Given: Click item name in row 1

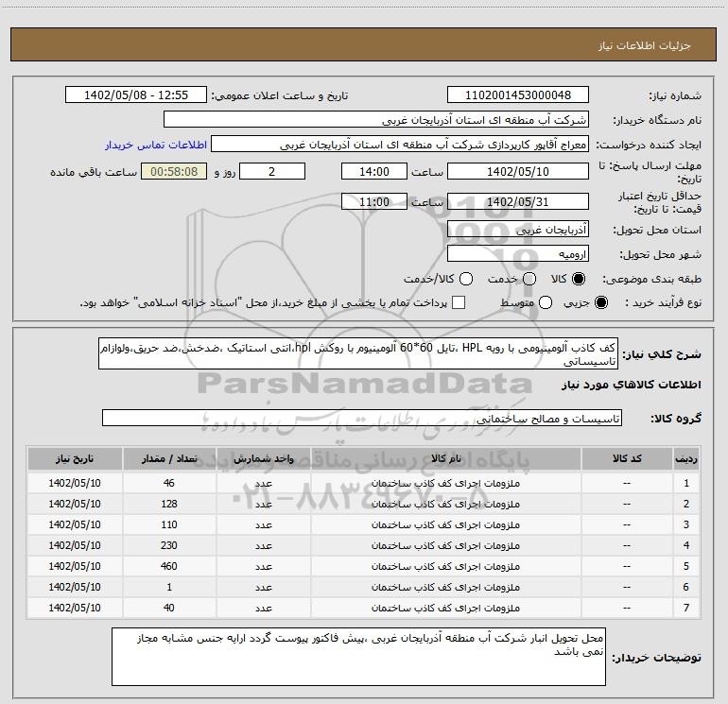Looking at the screenshot, I should tap(445, 483).
